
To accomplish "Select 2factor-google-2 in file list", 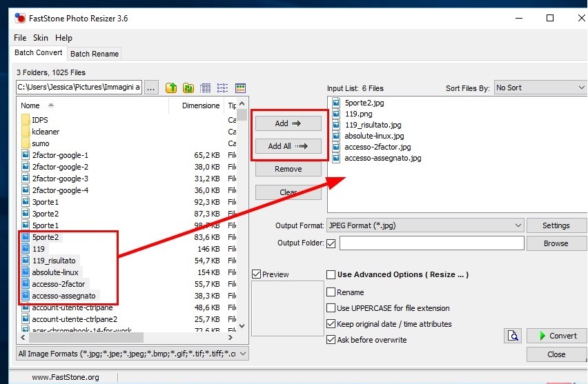I will coord(60,167).
